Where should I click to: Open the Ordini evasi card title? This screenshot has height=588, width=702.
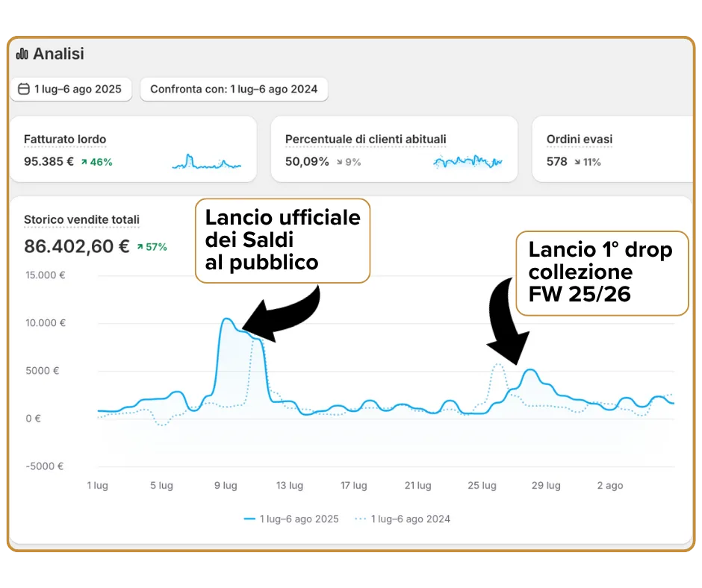(x=580, y=140)
